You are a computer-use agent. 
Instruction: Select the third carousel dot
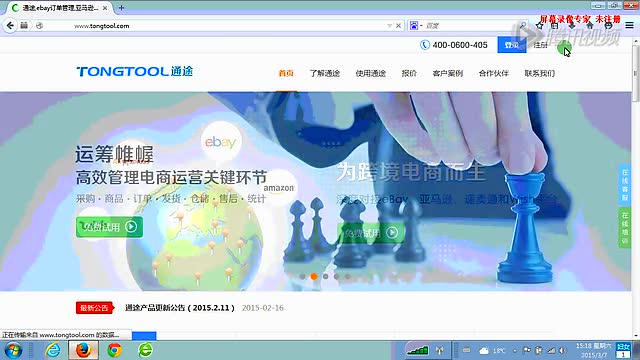(x=325, y=276)
